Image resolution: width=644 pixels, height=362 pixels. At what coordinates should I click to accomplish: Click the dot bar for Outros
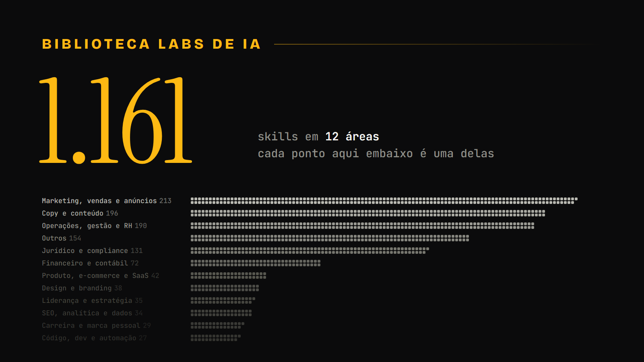click(330, 238)
